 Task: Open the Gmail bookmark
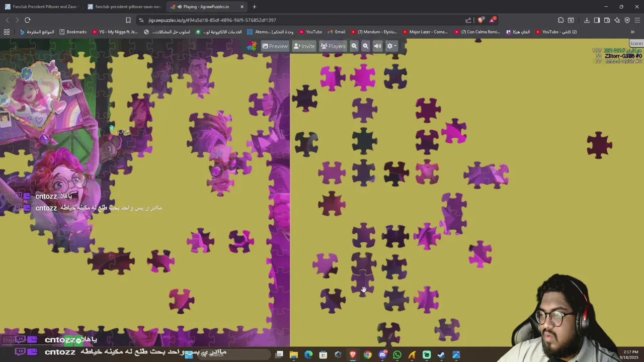coord(336,32)
